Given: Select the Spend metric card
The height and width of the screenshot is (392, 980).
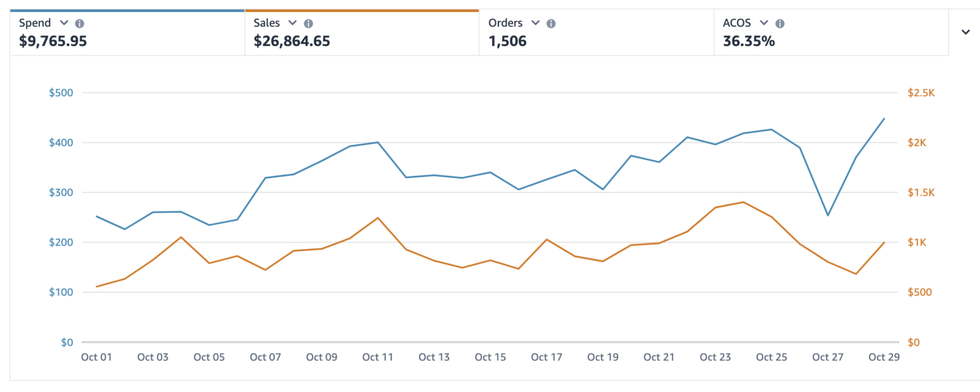Looking at the screenshot, I should pyautogui.click(x=127, y=33).
